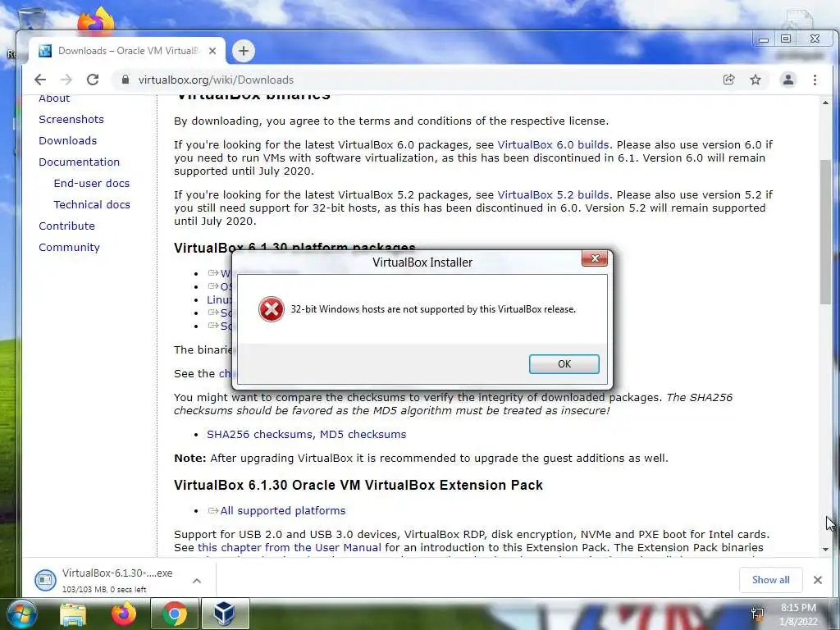Open the About sidebar link
This screenshot has width=840, height=630.
point(54,98)
